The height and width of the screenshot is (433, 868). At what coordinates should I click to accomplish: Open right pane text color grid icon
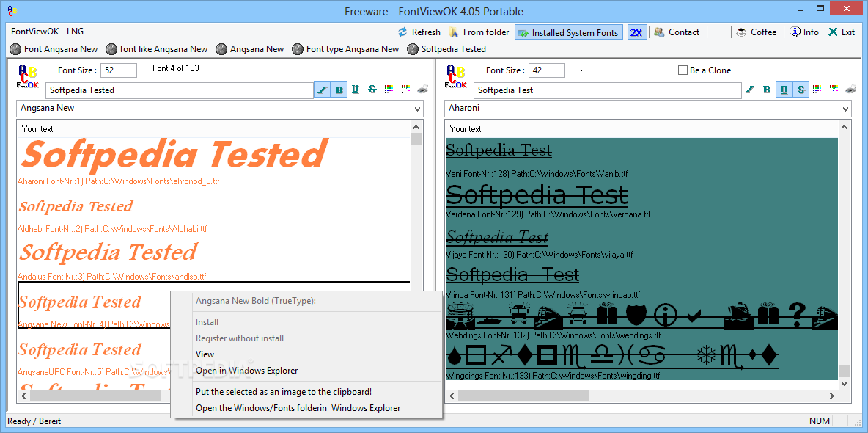pyautogui.click(x=817, y=89)
